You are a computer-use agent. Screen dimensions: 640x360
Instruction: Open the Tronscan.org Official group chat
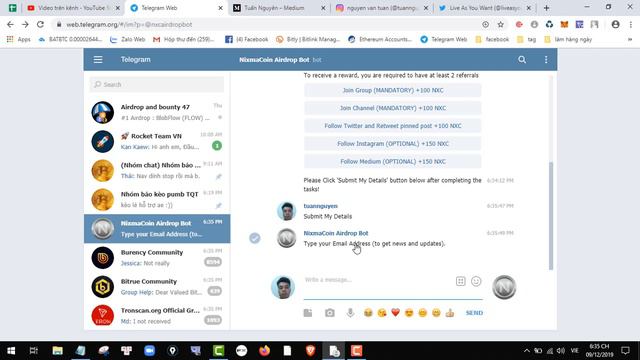(157, 316)
